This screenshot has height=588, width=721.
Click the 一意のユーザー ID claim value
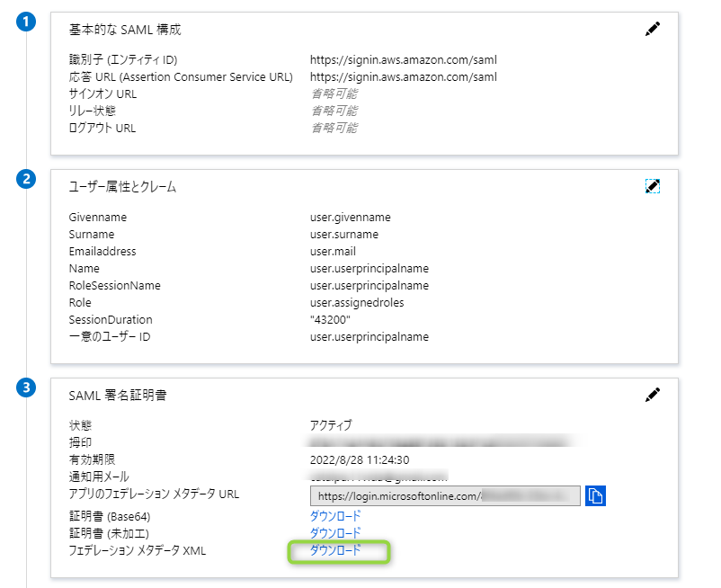369,336
